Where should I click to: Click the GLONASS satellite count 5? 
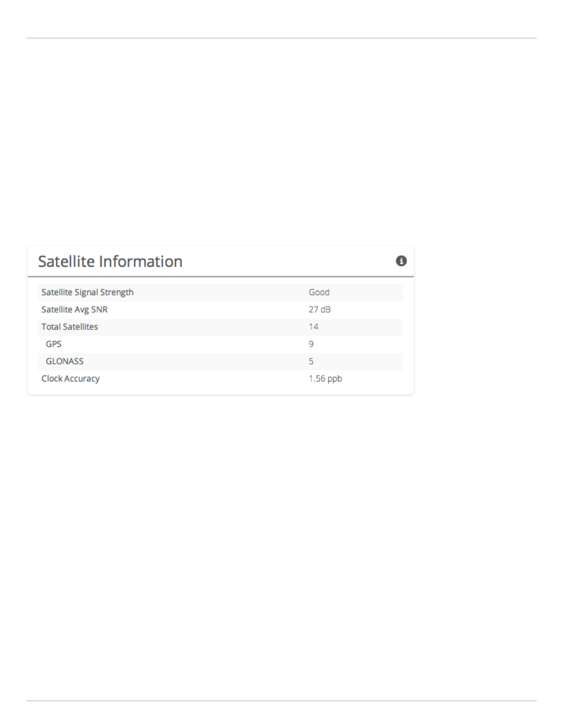[x=311, y=361]
